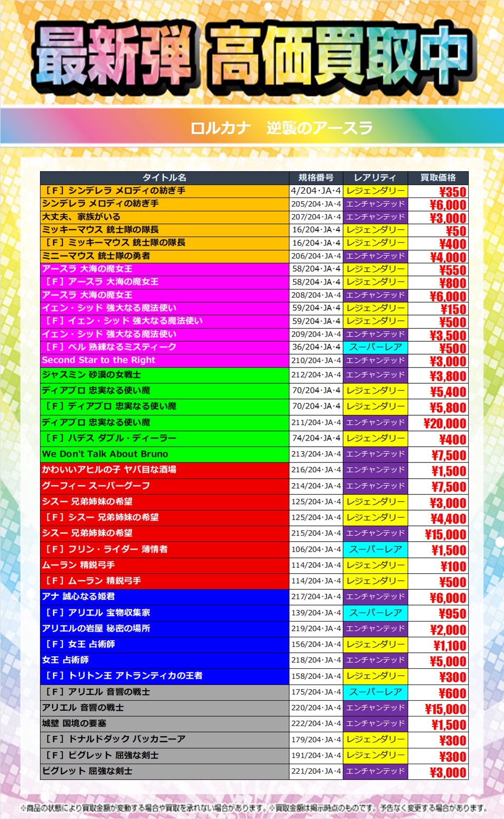Image resolution: width=504 pixels, height=819 pixels.
Task: Click the ¥150 price
Action: coord(453,309)
